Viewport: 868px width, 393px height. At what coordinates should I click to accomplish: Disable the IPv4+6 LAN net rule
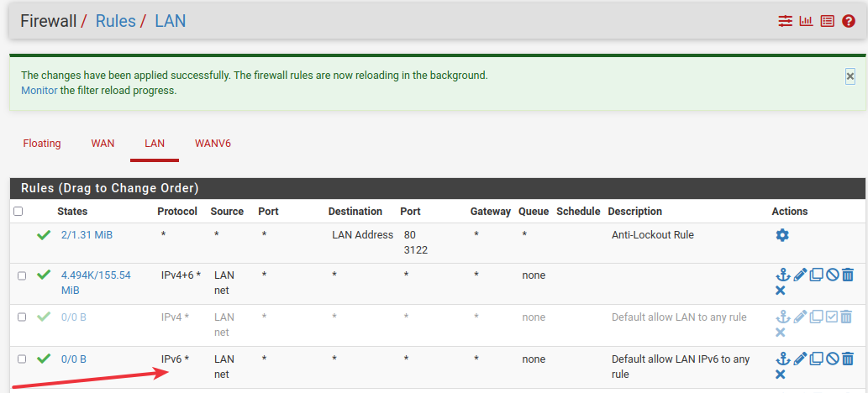(x=832, y=275)
